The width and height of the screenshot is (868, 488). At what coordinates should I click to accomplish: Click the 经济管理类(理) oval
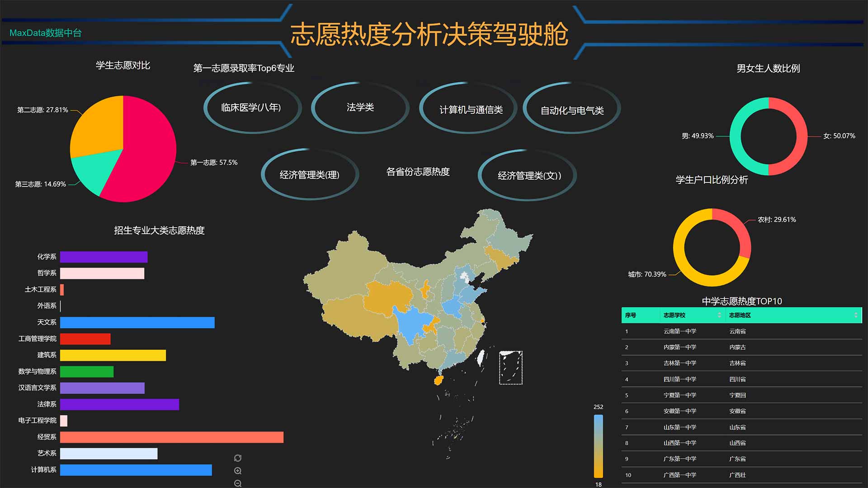[x=309, y=175]
